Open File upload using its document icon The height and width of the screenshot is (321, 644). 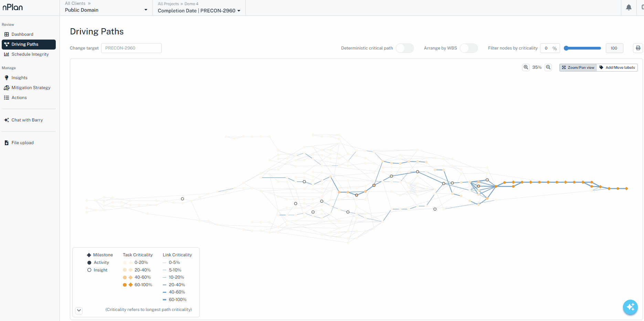tap(7, 142)
